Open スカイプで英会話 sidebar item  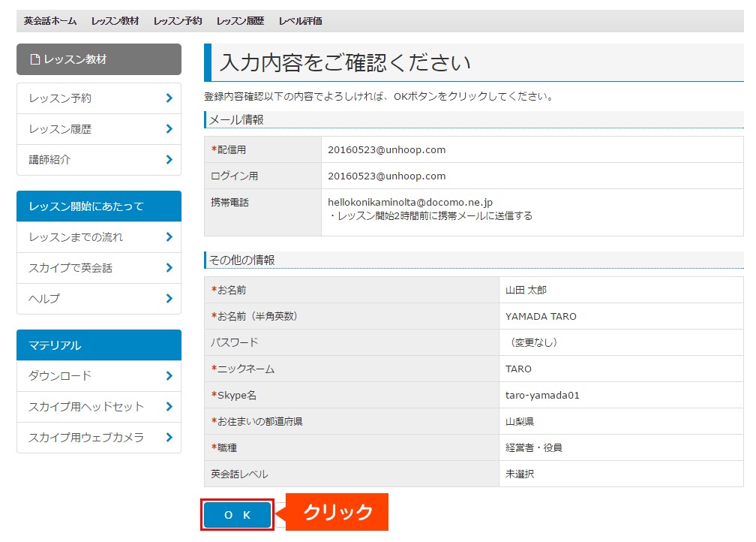click(99, 268)
